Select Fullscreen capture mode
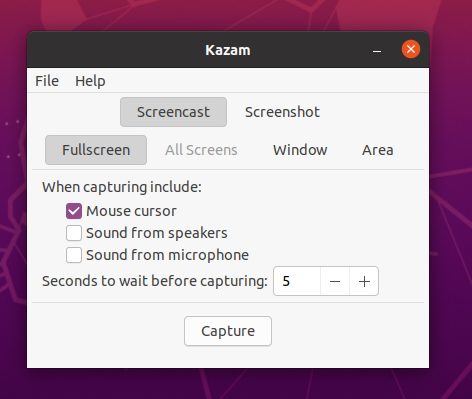Viewport: 472px width, 399px height. tap(96, 150)
